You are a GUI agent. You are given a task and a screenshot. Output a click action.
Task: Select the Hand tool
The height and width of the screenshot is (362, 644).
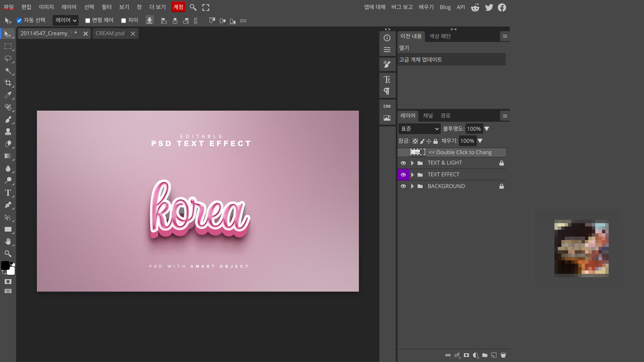8,242
